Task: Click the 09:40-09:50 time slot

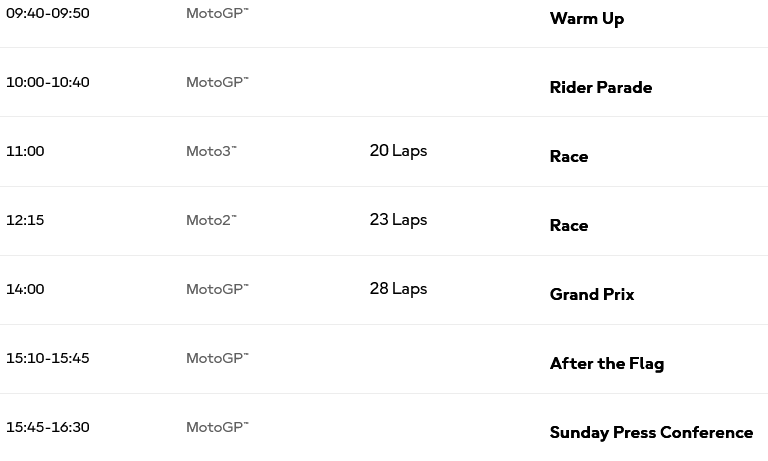Action: pos(48,13)
